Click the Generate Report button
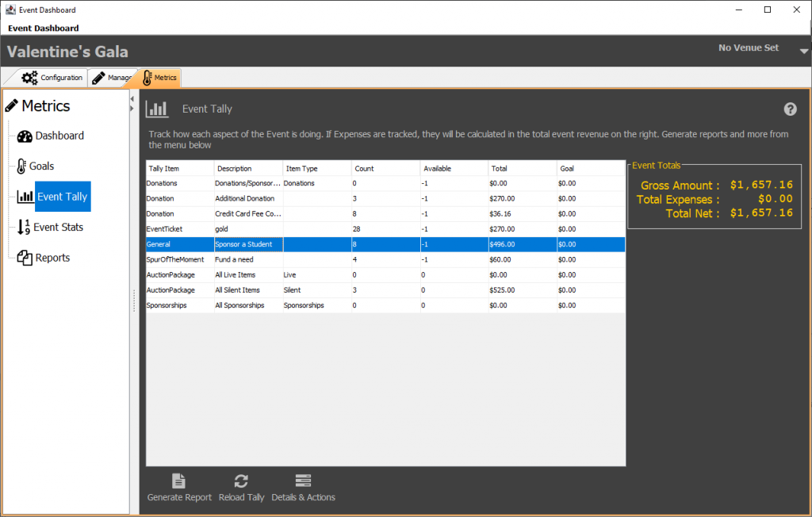 pos(179,488)
